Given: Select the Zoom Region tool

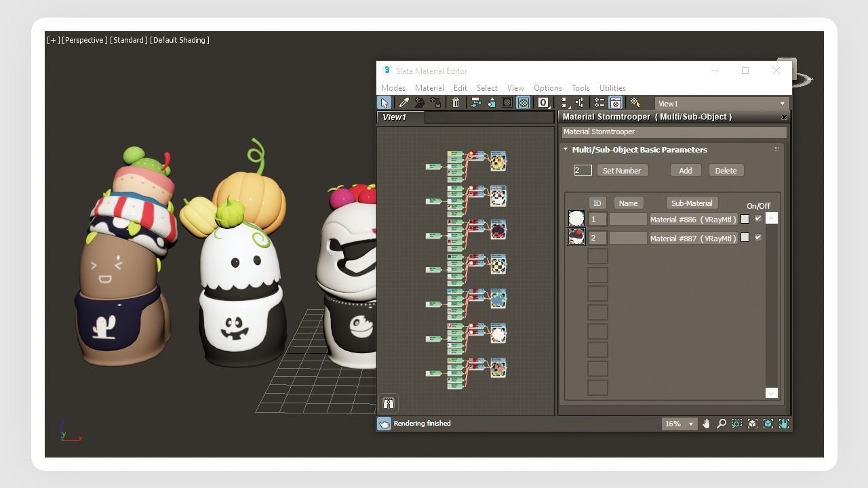Looking at the screenshot, I should pyautogui.click(x=737, y=424).
